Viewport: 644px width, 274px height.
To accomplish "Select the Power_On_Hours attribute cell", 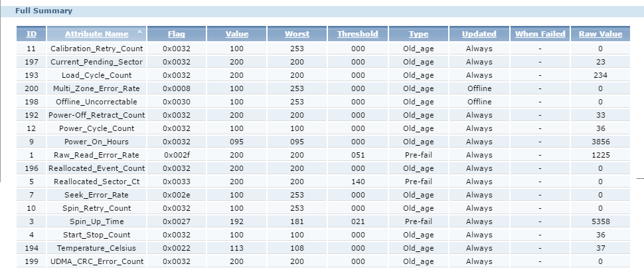I will click(97, 142).
